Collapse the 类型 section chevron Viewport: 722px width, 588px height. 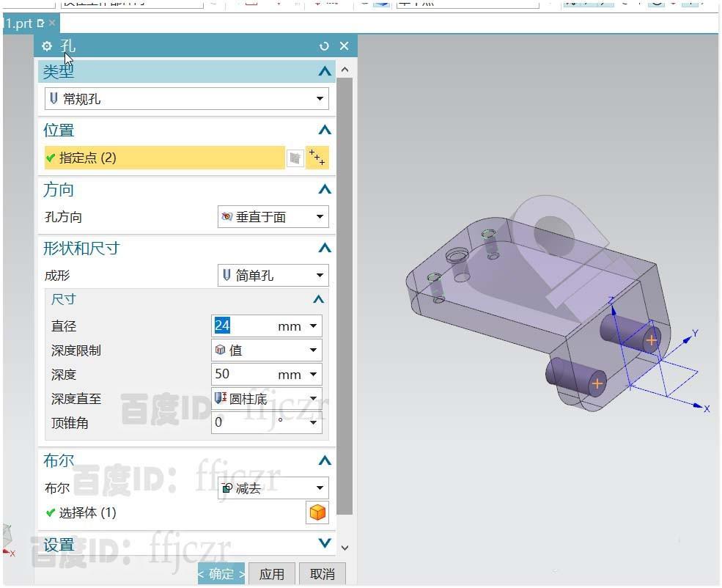tap(324, 71)
